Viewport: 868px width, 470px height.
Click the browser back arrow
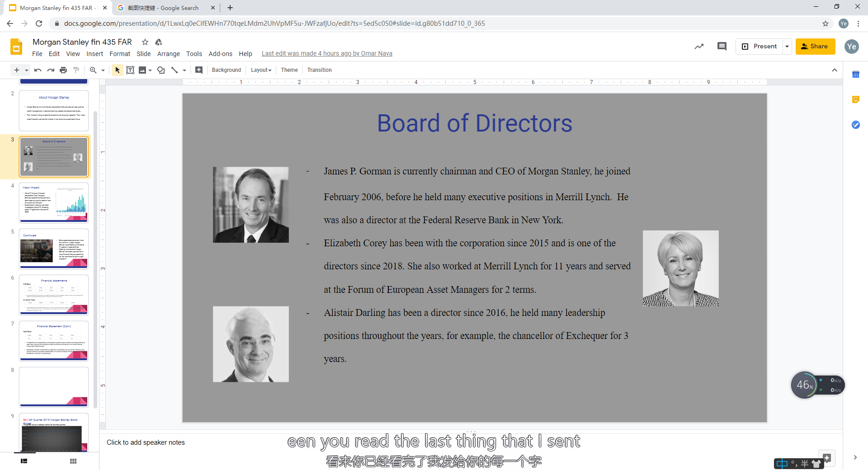(10, 23)
